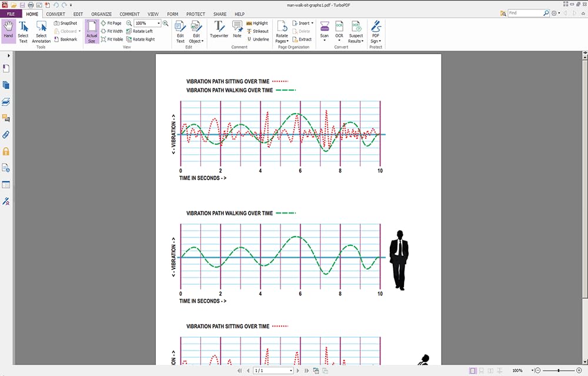This screenshot has height=376, width=588.
Task: Click the Highlight text tool
Action: [x=257, y=23]
